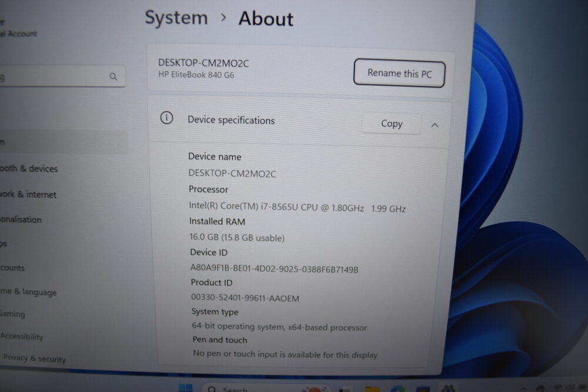The height and width of the screenshot is (392, 588).
Task: Click the Settings gear on the taskbar
Action: pos(447,388)
